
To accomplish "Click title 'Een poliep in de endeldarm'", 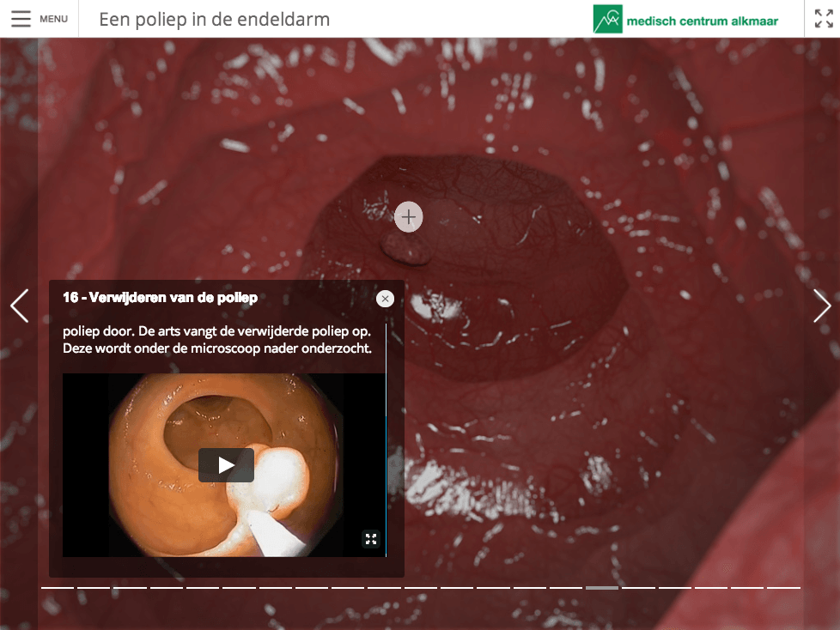I will [x=214, y=19].
